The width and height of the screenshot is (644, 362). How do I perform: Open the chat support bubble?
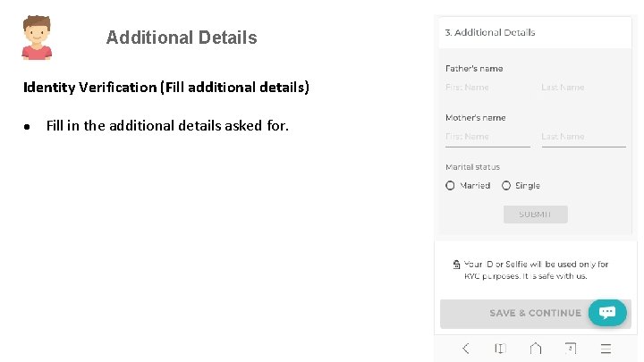coord(607,312)
